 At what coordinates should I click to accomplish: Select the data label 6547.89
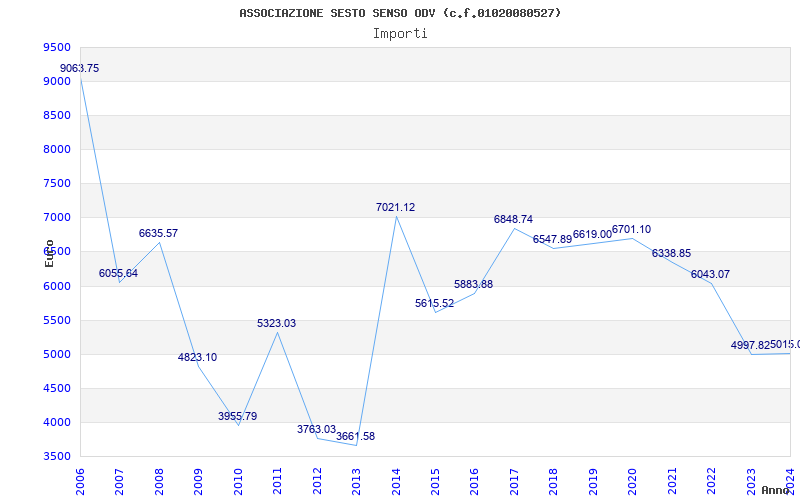[x=553, y=240]
